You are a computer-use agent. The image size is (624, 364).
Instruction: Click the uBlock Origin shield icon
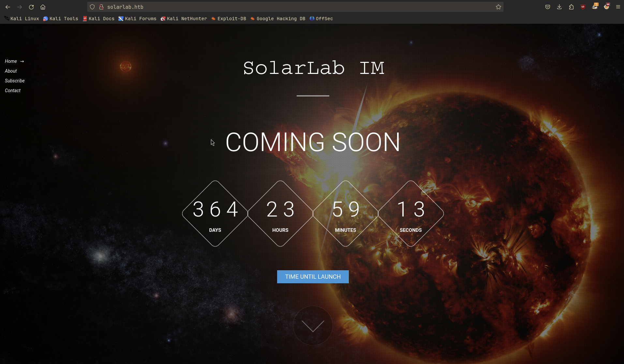[583, 7]
